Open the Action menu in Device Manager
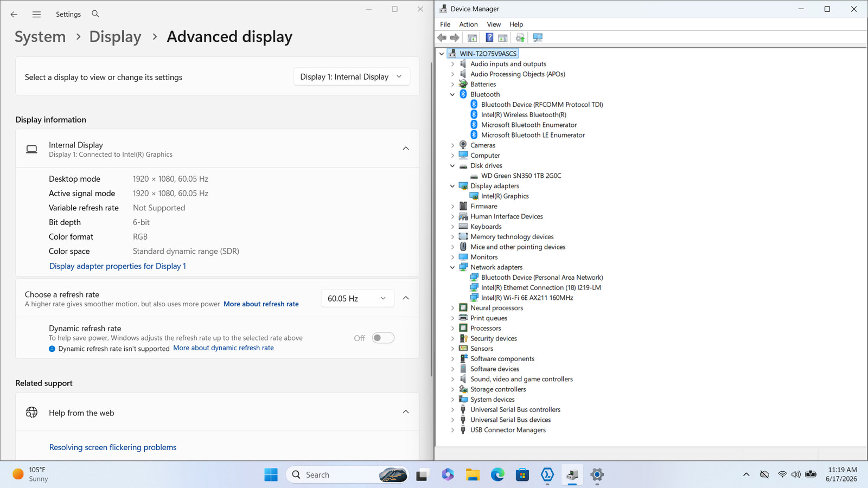 click(x=468, y=24)
